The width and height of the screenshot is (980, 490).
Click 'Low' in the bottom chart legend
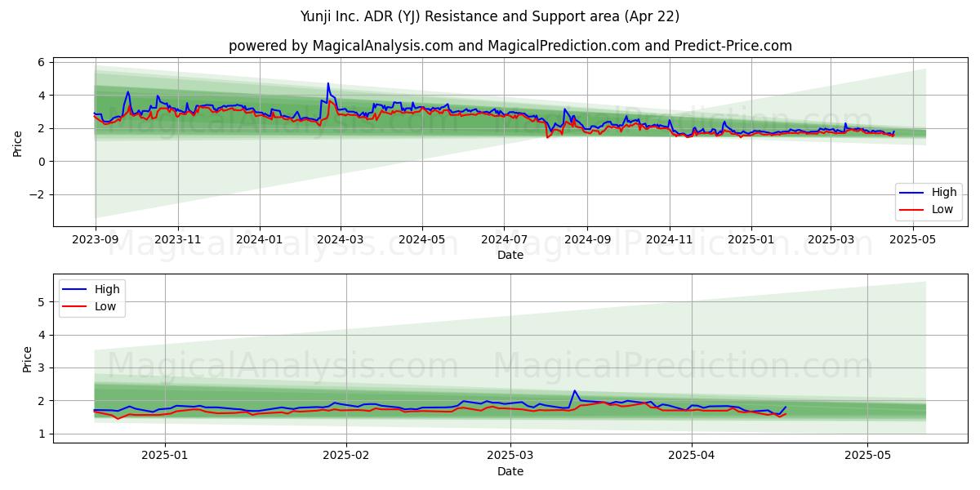point(105,306)
